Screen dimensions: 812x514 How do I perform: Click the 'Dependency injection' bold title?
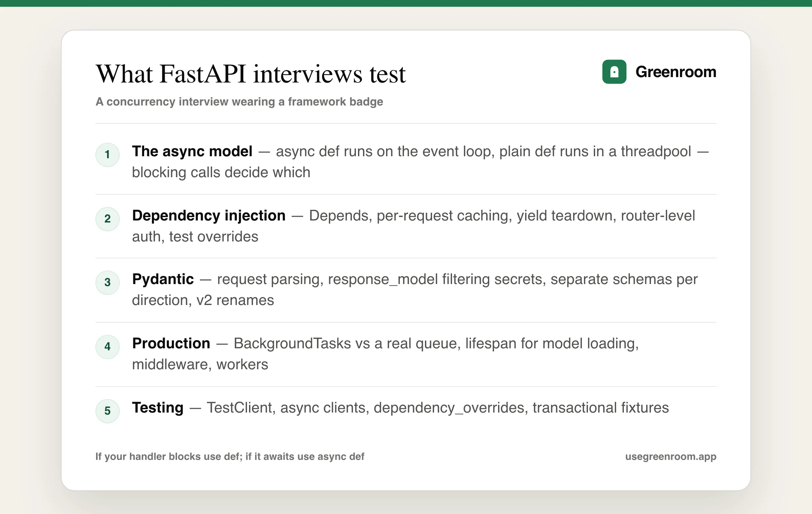209,216
